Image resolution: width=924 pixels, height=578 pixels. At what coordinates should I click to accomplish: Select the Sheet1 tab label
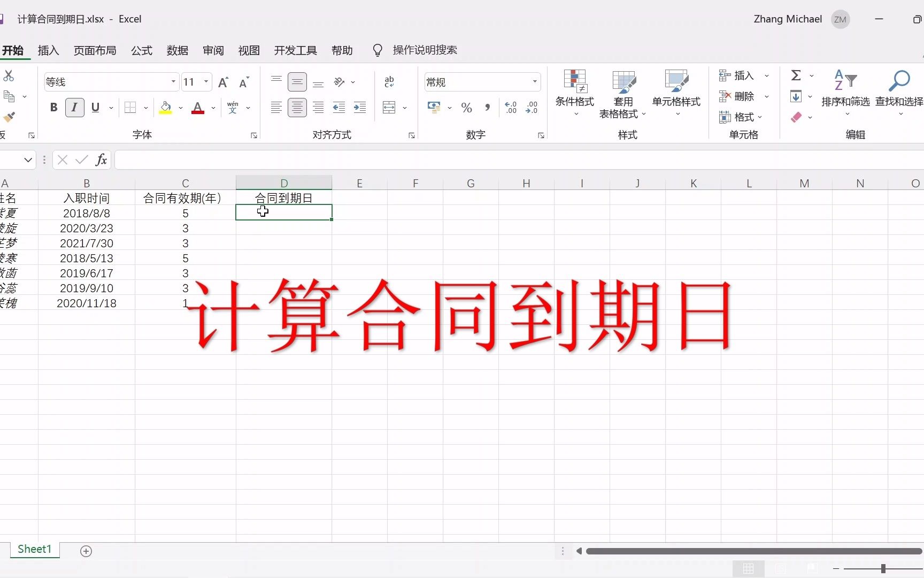point(34,549)
